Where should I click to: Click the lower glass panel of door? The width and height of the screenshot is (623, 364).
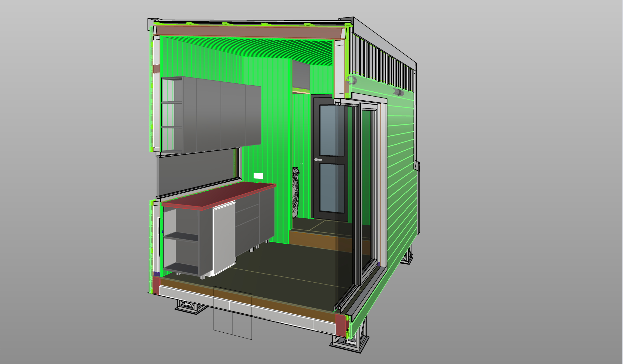pyautogui.click(x=332, y=188)
